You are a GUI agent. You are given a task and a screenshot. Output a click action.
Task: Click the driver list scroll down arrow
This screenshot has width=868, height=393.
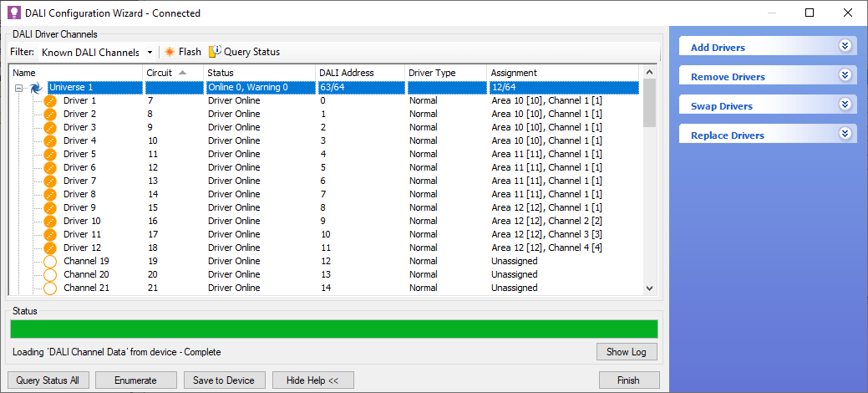pyautogui.click(x=650, y=288)
